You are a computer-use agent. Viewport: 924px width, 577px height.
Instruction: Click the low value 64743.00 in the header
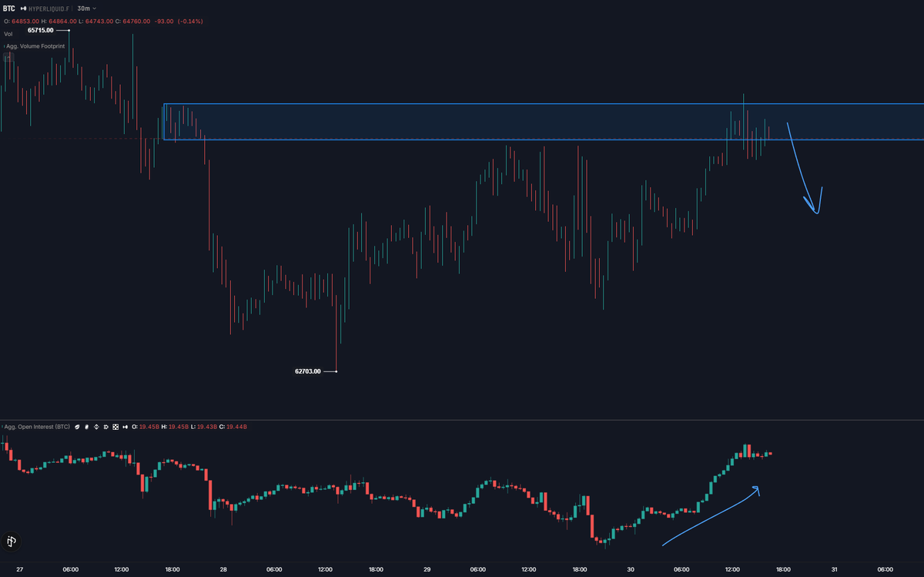99,21
